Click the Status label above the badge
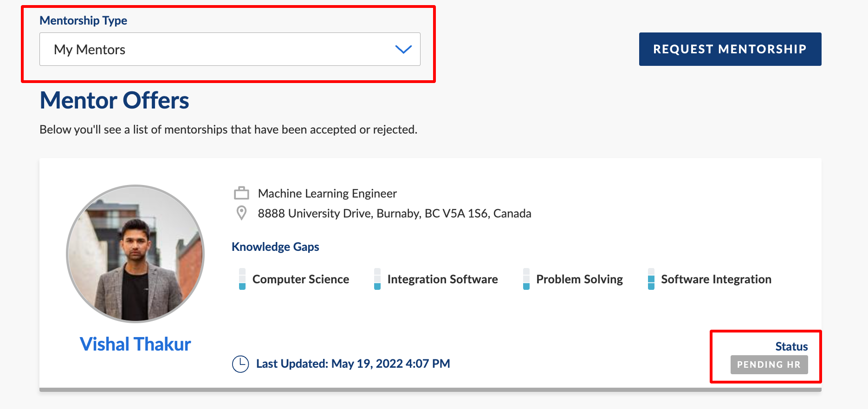This screenshot has width=868, height=409. coord(791,346)
